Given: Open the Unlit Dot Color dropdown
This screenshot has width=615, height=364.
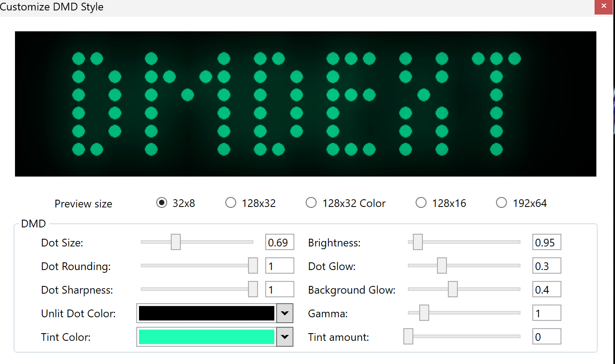Looking at the screenshot, I should pyautogui.click(x=285, y=313).
